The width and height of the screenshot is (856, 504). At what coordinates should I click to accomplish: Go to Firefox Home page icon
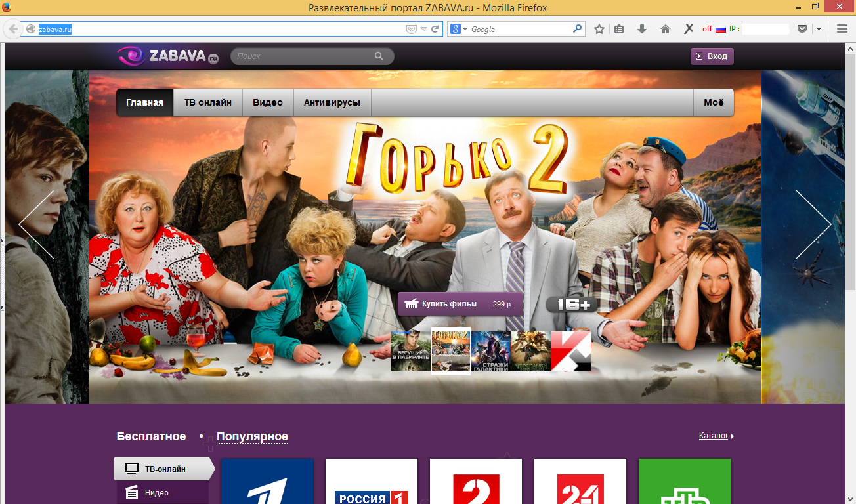pyautogui.click(x=666, y=29)
